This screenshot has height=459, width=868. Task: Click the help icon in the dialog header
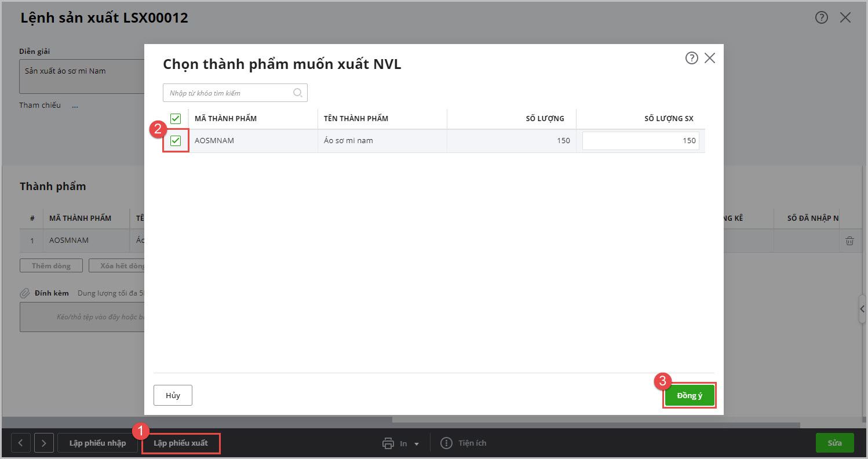(691, 58)
